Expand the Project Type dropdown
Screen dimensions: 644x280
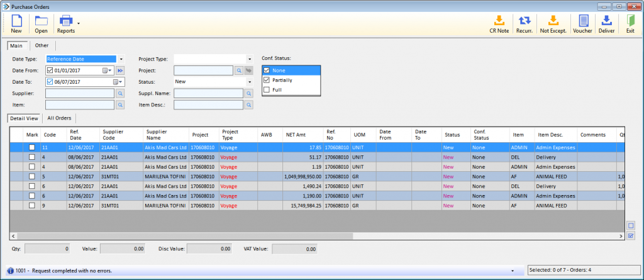click(250, 59)
